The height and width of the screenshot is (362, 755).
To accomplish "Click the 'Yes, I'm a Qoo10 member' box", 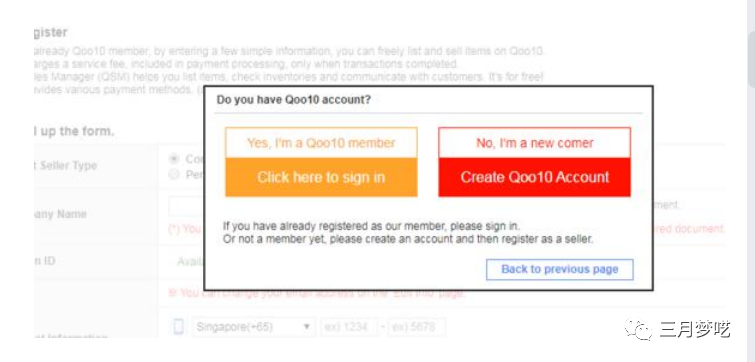I will click(x=321, y=143).
